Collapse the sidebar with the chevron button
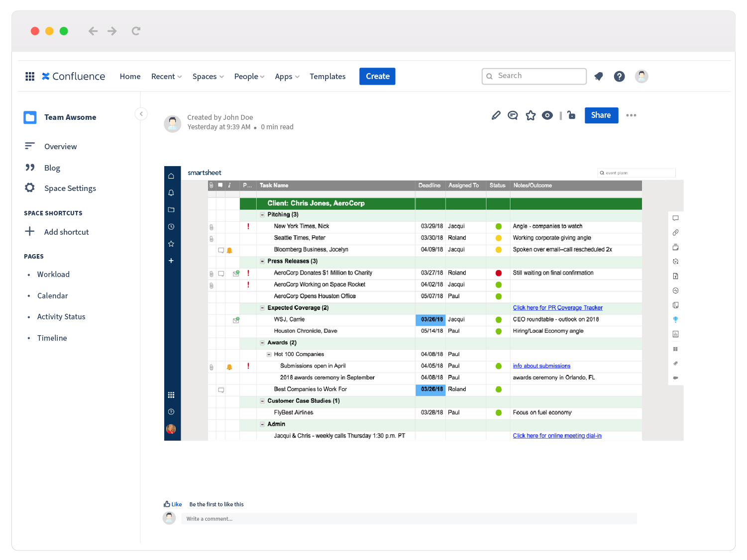747x560 pixels. [x=141, y=114]
